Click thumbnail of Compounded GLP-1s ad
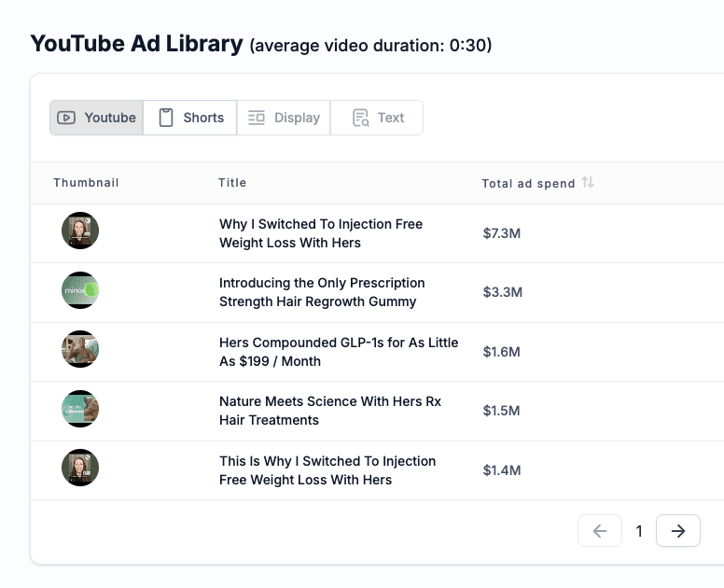This screenshot has width=724, height=588. (80, 349)
